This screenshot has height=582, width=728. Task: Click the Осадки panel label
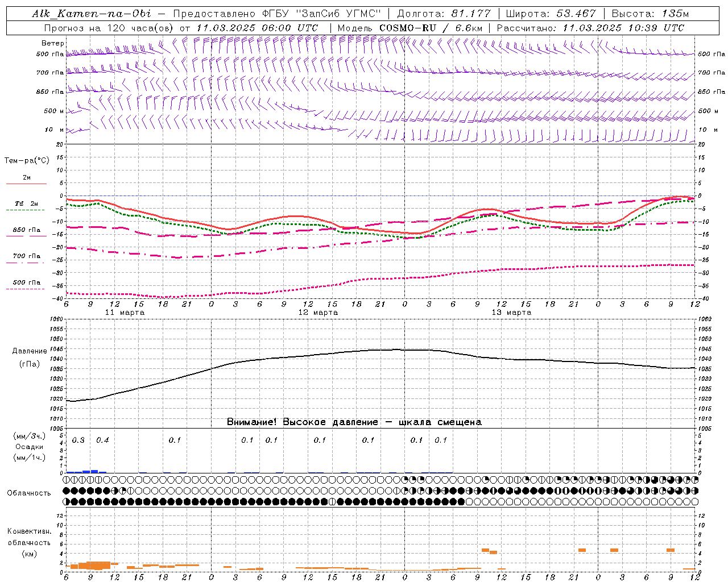click(x=30, y=447)
